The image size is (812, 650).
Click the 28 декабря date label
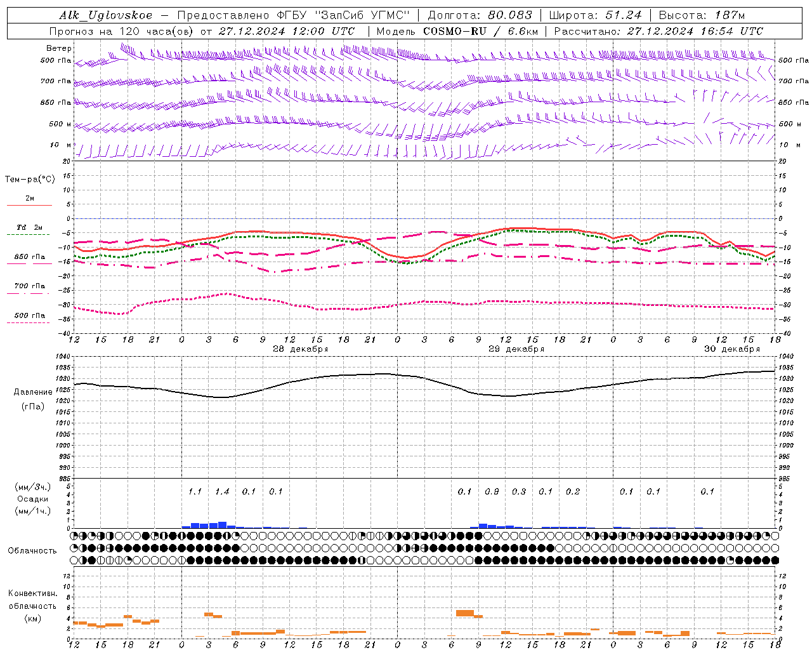[301, 349]
